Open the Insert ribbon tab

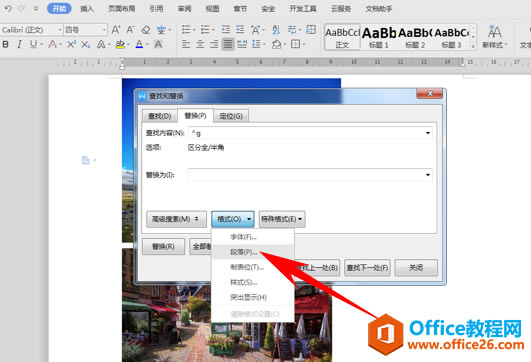coord(87,8)
